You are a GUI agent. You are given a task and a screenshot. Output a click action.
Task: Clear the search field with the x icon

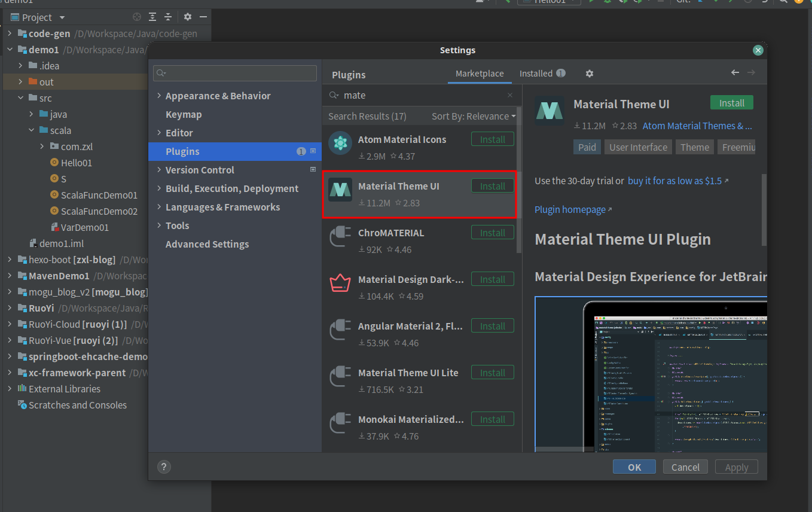510,95
